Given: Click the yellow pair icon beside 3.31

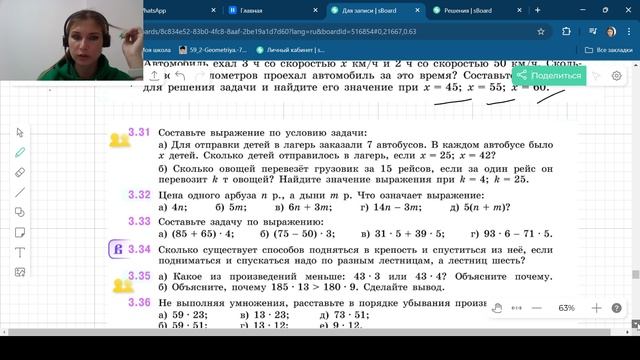Looking at the screenshot, I should pyautogui.click(x=120, y=140).
